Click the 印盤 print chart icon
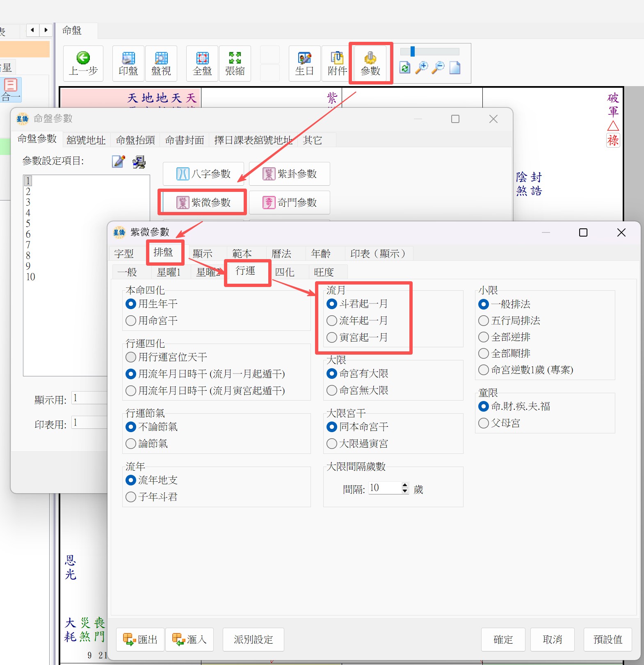Screen dimensions: 644x665 click(x=128, y=58)
